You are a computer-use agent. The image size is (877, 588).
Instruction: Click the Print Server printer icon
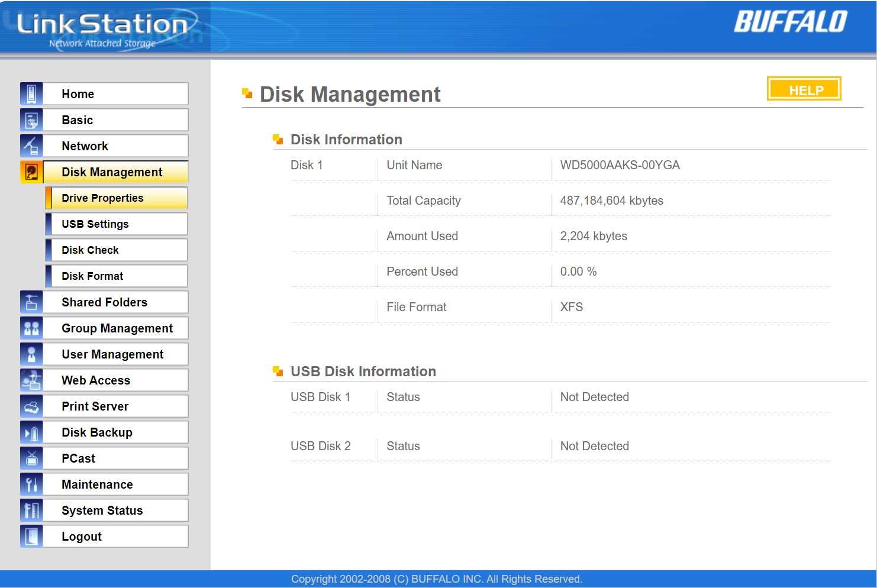coord(31,406)
